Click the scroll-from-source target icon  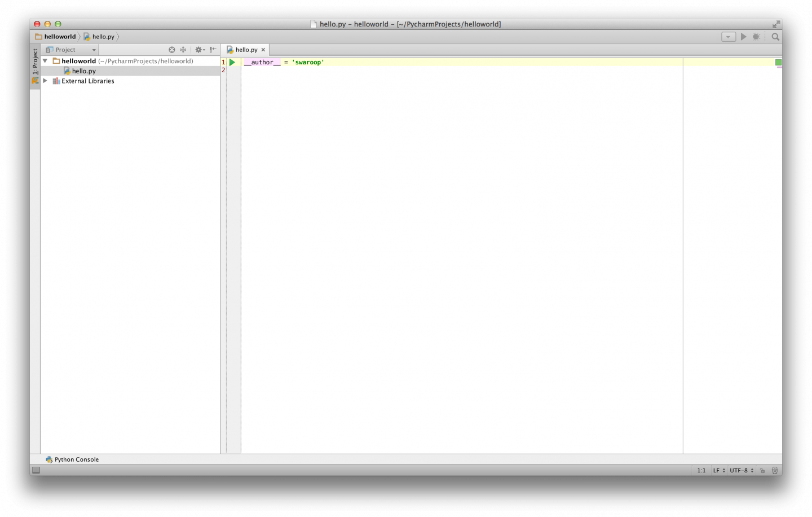pos(172,50)
